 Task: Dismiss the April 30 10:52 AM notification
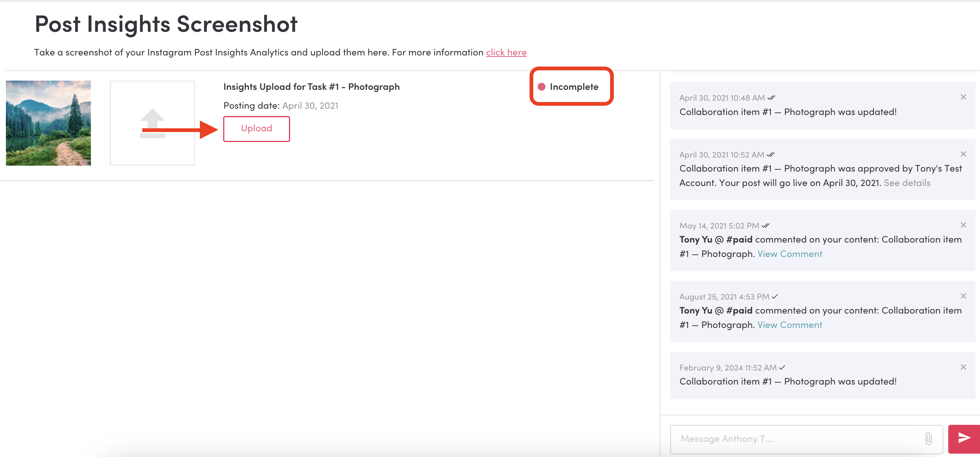963,154
